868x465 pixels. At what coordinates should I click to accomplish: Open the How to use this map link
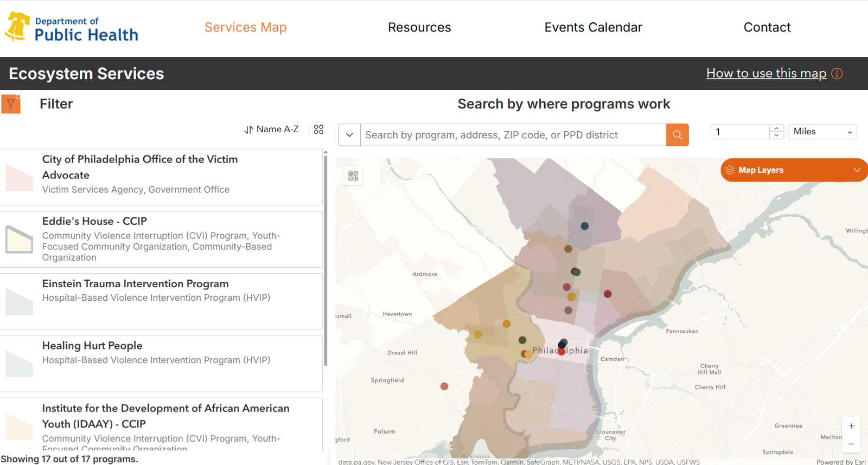[766, 74]
